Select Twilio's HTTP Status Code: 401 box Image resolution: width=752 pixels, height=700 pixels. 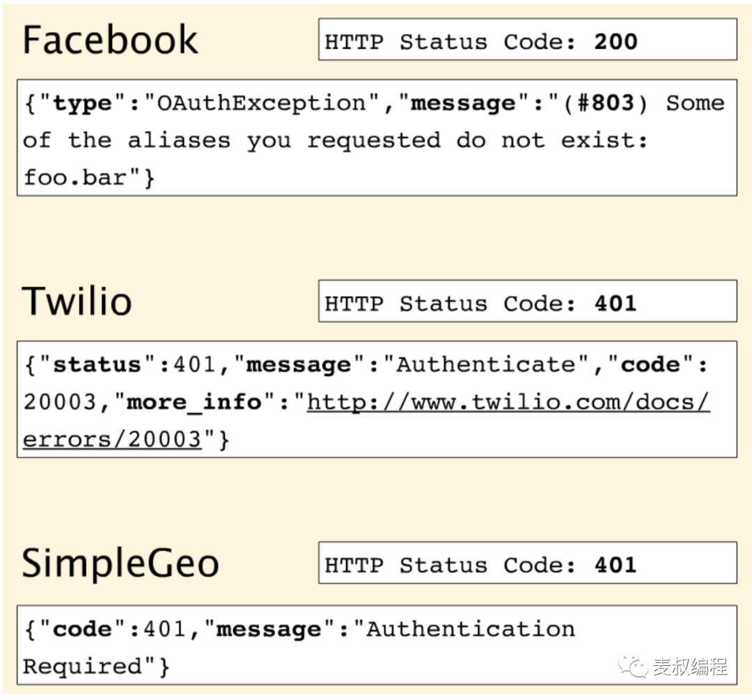(x=528, y=301)
